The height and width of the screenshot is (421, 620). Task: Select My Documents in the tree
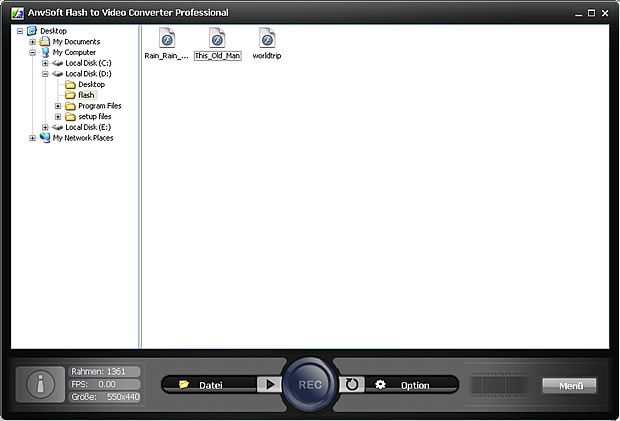coord(76,42)
